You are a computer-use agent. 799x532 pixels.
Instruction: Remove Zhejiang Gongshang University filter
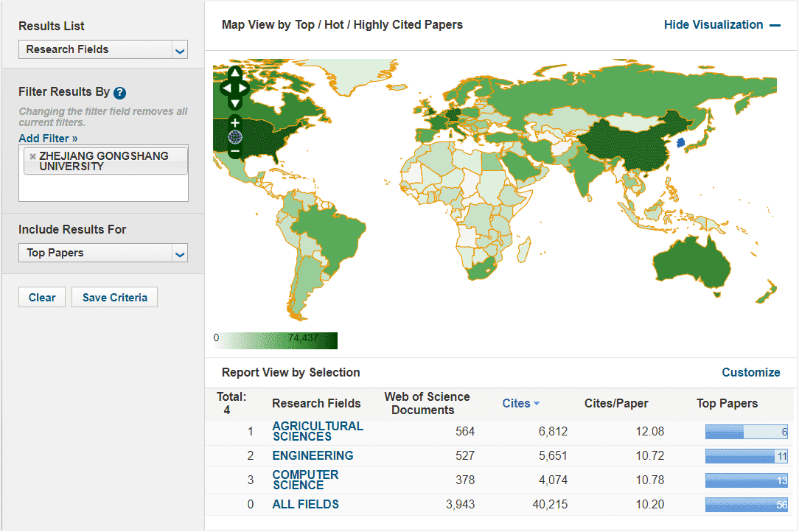32,156
